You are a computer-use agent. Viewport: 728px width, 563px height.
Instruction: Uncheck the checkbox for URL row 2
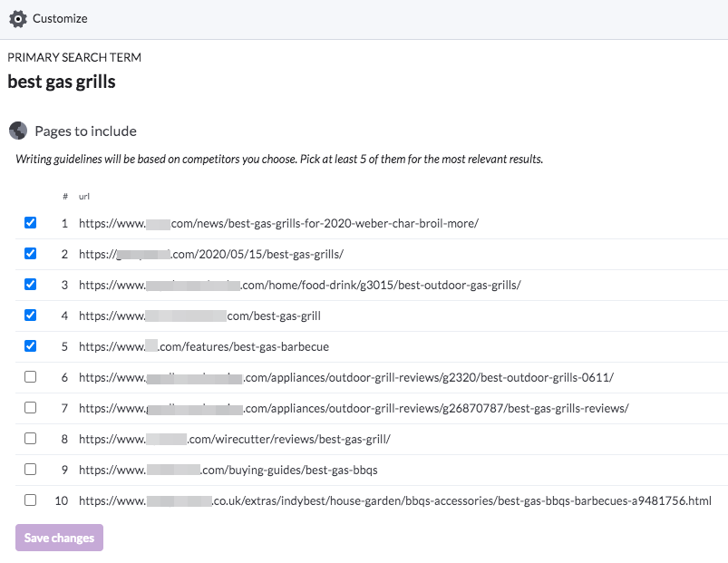[x=30, y=254]
